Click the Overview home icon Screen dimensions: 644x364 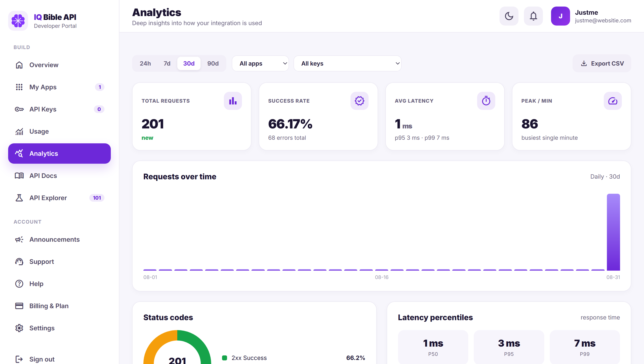(19, 65)
